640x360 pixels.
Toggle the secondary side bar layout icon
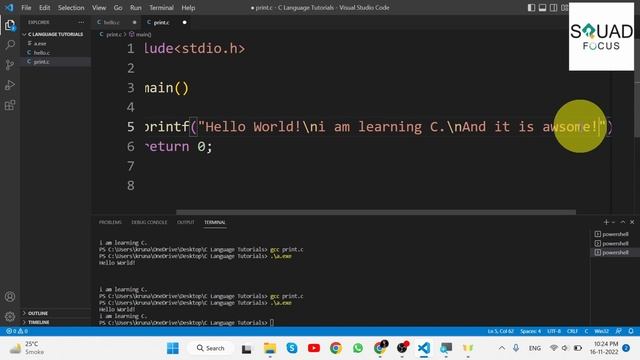click(553, 8)
